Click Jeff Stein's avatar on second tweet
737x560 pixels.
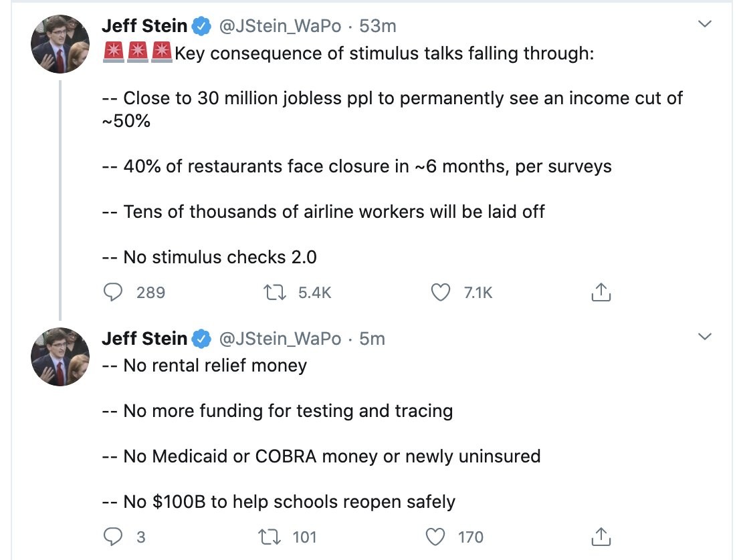[x=60, y=357]
